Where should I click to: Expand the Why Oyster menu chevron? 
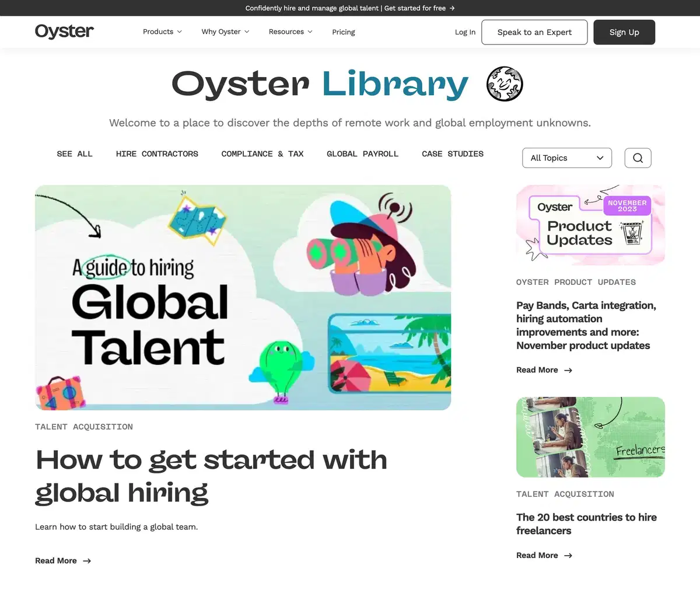[247, 32]
